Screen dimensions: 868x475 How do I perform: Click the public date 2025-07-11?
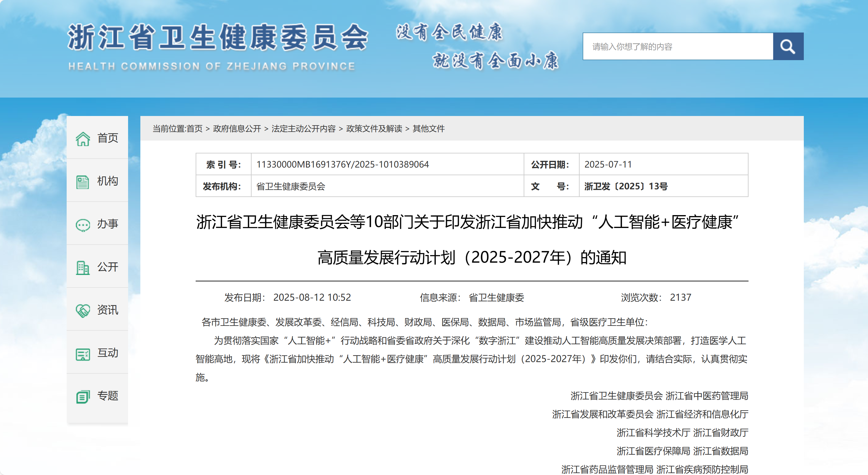(x=608, y=164)
